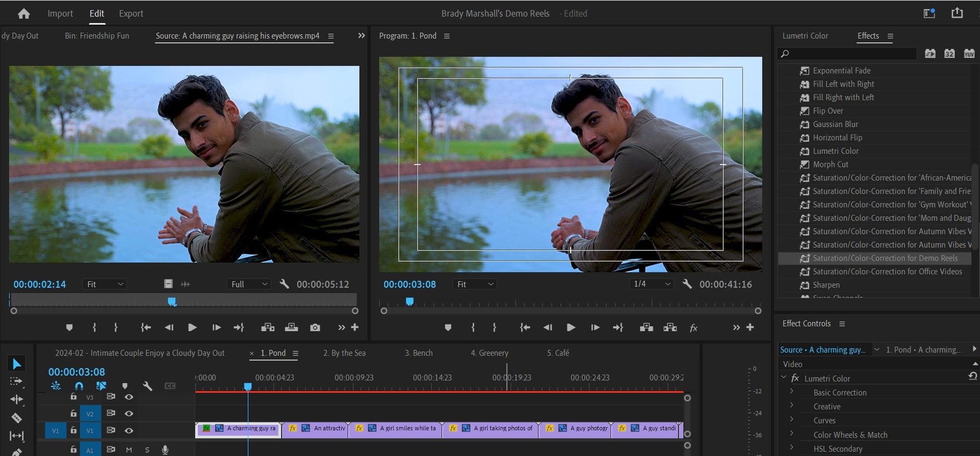Toggle V2 track output eye
Image resolution: width=980 pixels, height=456 pixels.
(x=129, y=414)
